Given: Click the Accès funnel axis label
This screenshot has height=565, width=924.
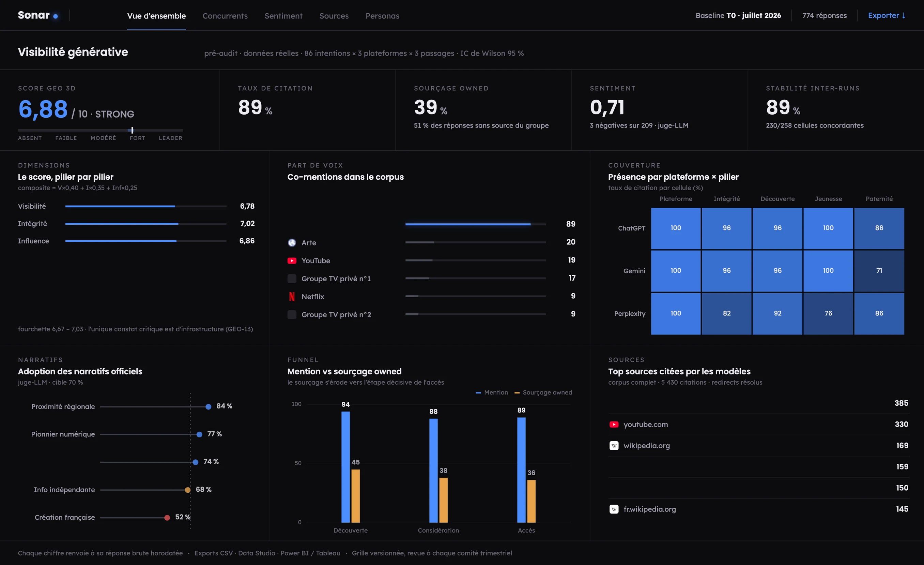Looking at the screenshot, I should tap(526, 531).
